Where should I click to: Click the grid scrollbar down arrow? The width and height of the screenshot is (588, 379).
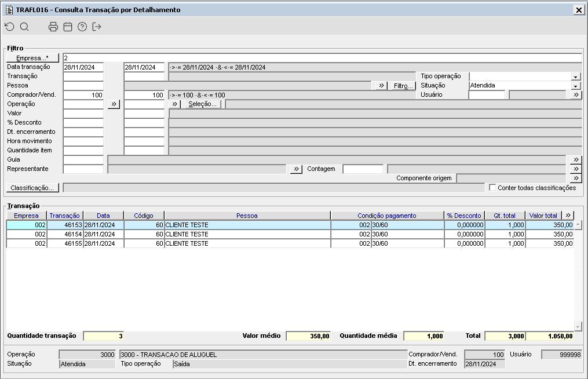coord(578,327)
